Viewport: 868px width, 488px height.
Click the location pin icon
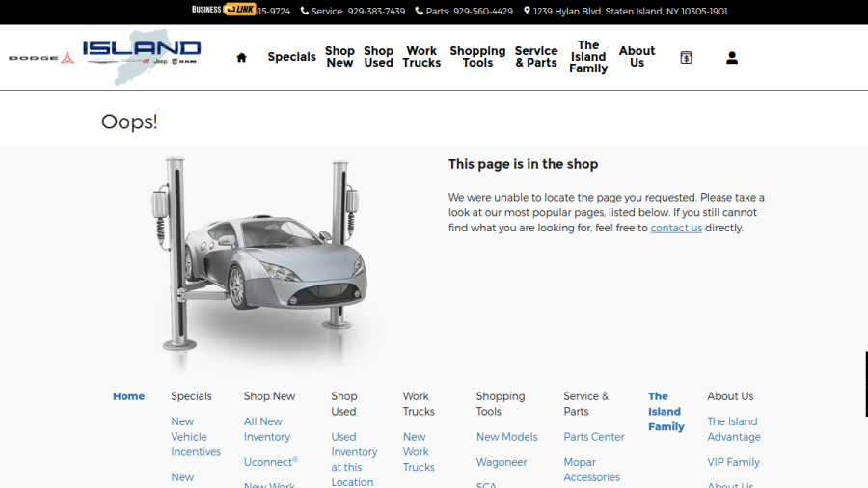point(527,11)
